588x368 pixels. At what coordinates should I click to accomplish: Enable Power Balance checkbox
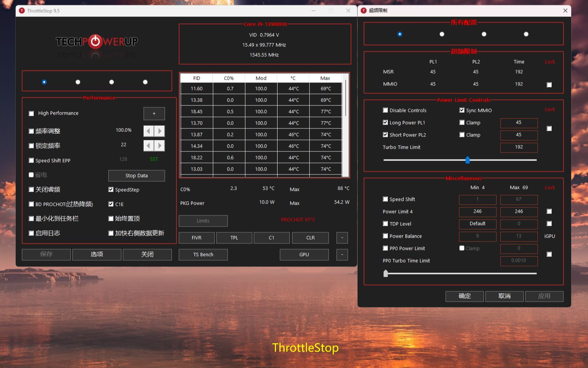pyautogui.click(x=385, y=236)
